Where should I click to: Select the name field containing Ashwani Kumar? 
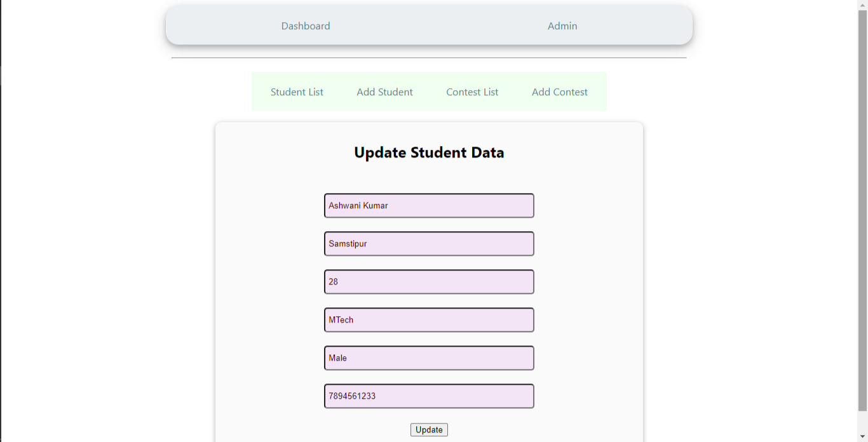click(x=429, y=205)
